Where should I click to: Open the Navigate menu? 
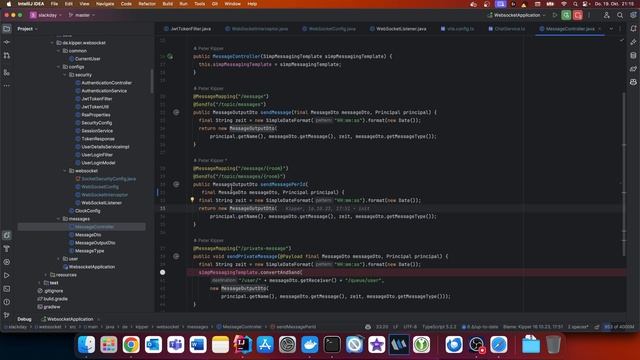(x=105, y=4)
